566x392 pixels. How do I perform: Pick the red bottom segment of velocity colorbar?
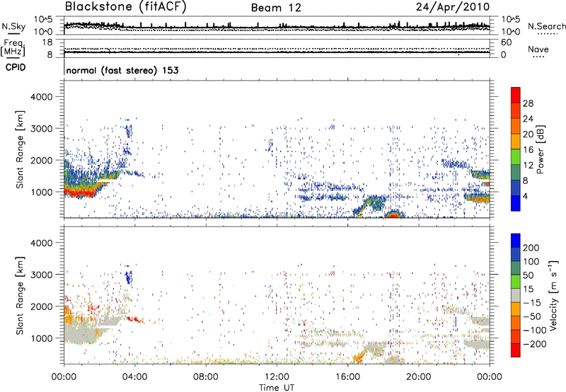pos(516,350)
